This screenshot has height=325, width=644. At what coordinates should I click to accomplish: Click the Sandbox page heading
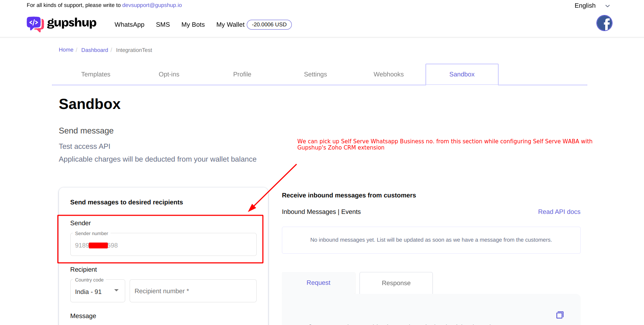click(90, 104)
